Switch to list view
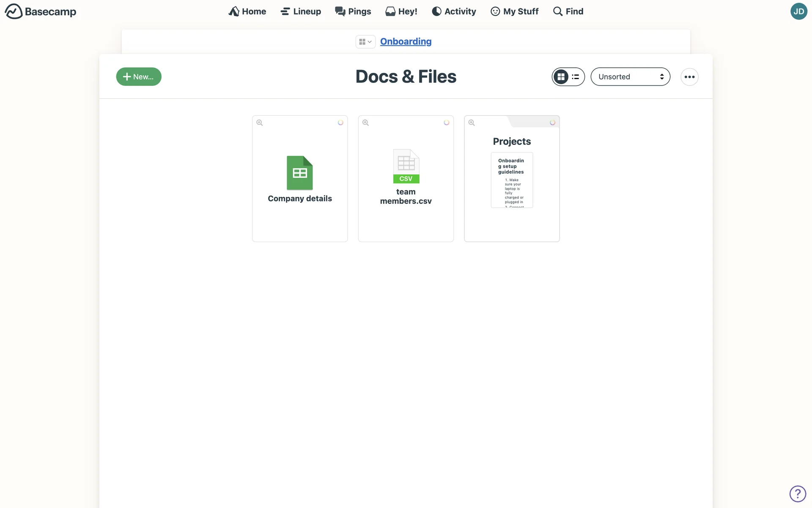 pos(576,77)
